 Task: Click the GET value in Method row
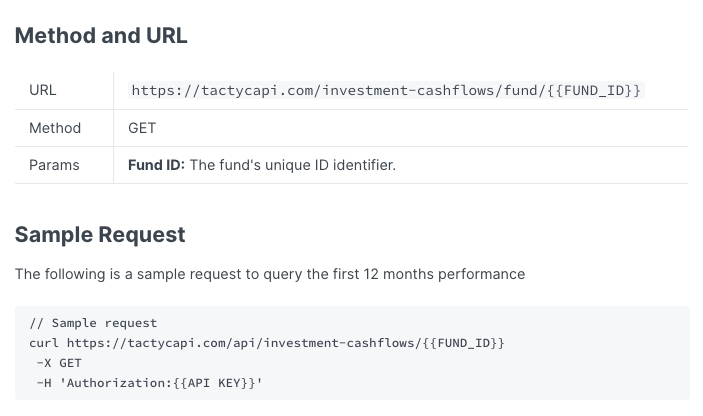[x=142, y=128]
